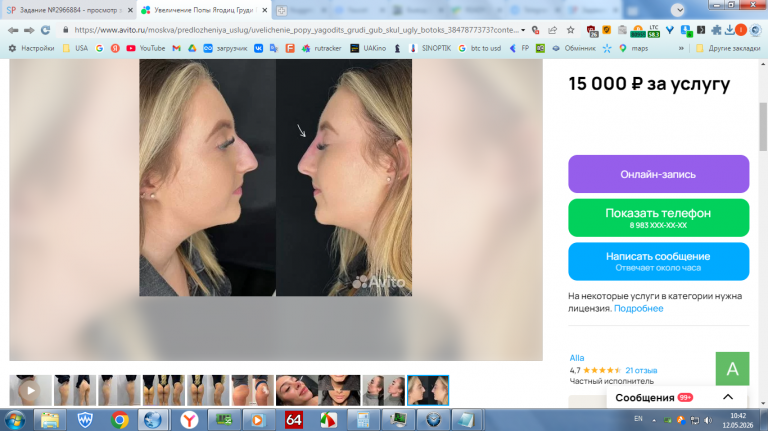Viewport: 768px width, 431px height.
Task: Click the padlock site info icon
Action: (66, 30)
